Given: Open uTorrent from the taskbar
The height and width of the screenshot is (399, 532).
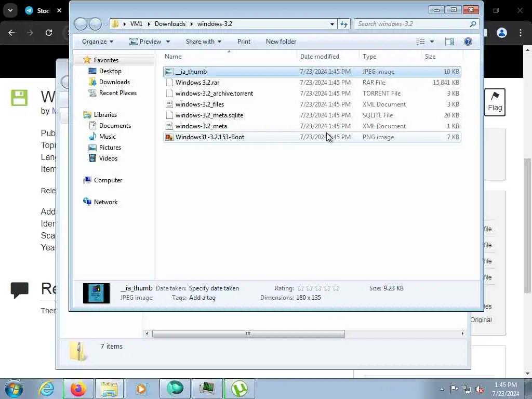Looking at the screenshot, I should (x=239, y=389).
